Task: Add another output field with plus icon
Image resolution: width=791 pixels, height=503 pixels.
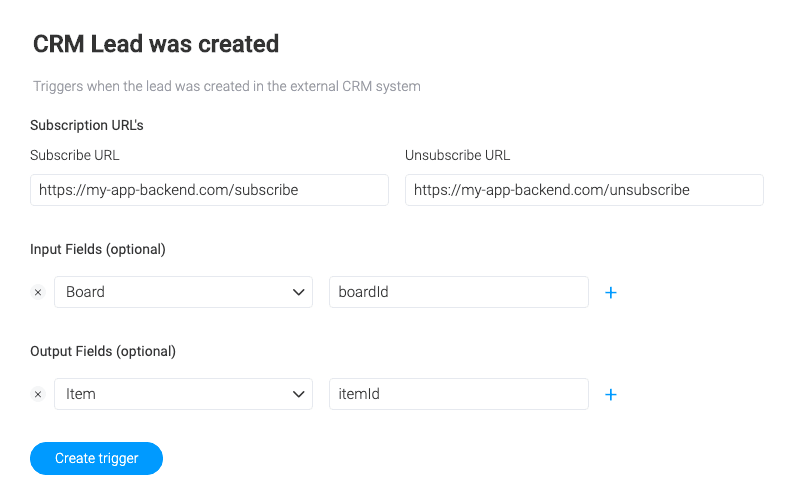Action: 611,395
